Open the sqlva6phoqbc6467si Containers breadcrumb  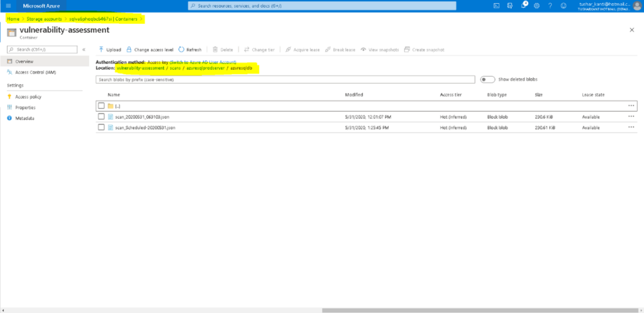[x=103, y=19]
